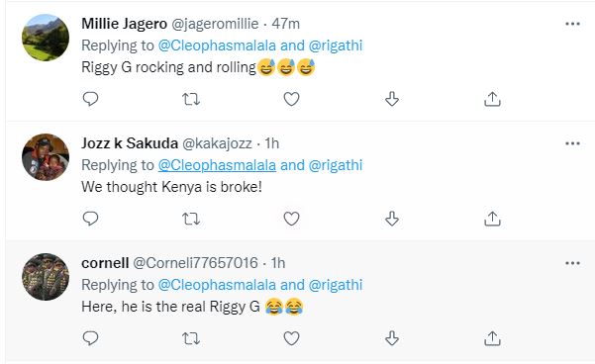595x364 pixels.
Task: Share Jozz k Sakuda's tweet
Action: pyautogui.click(x=492, y=219)
